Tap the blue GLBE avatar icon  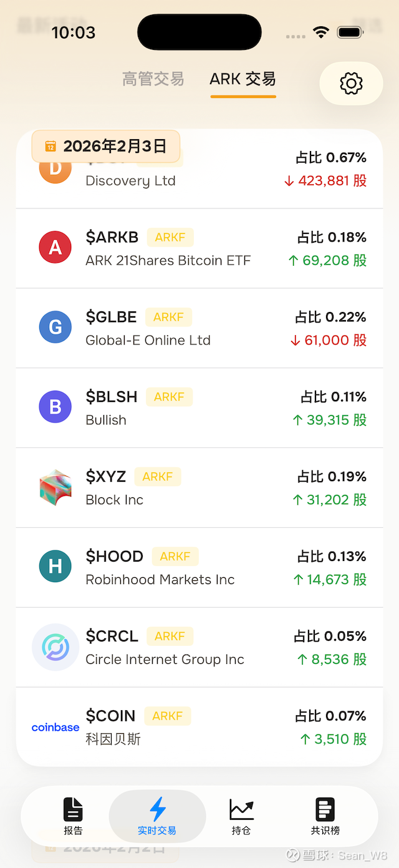pyautogui.click(x=55, y=328)
